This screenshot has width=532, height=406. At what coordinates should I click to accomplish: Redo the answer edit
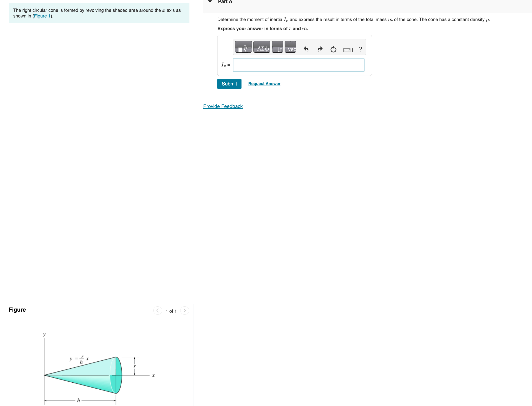(320, 49)
